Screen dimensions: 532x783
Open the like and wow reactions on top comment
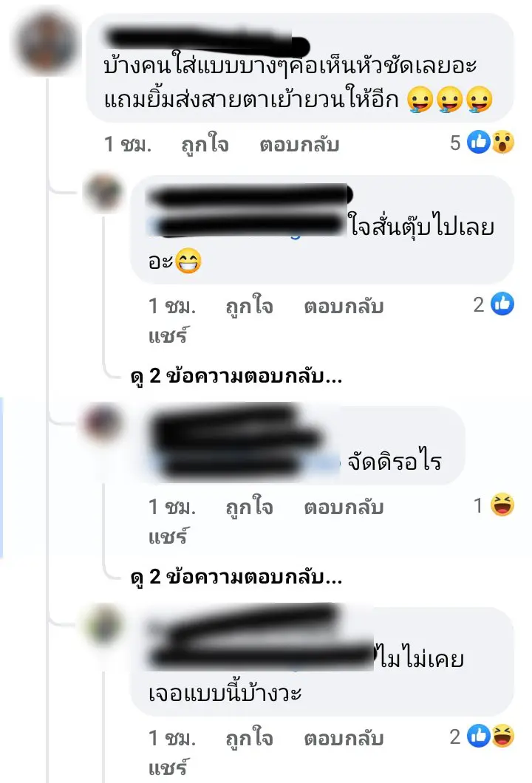(482, 143)
